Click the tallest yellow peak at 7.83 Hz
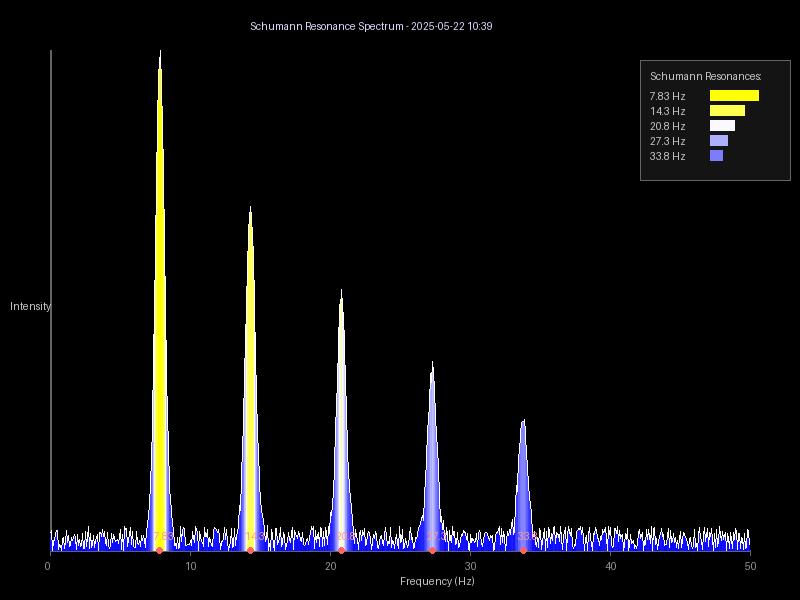800x600 pixels. coord(160,301)
